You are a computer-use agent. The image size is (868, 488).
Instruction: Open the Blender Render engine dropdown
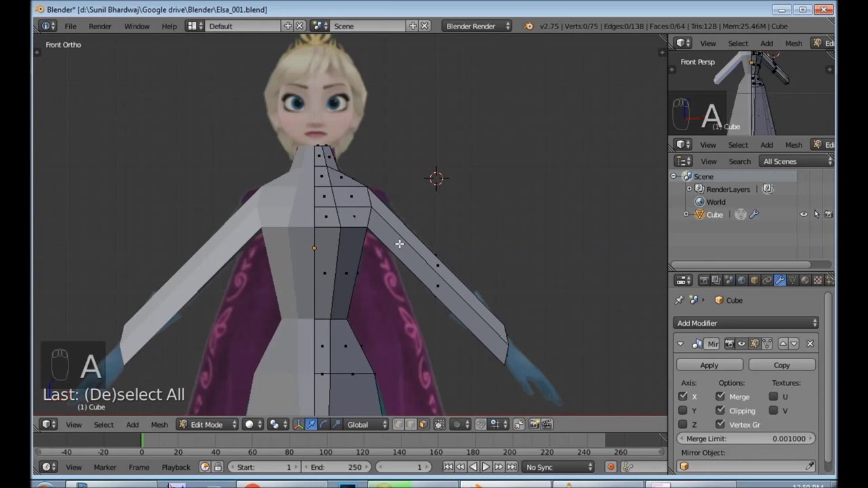tap(477, 26)
